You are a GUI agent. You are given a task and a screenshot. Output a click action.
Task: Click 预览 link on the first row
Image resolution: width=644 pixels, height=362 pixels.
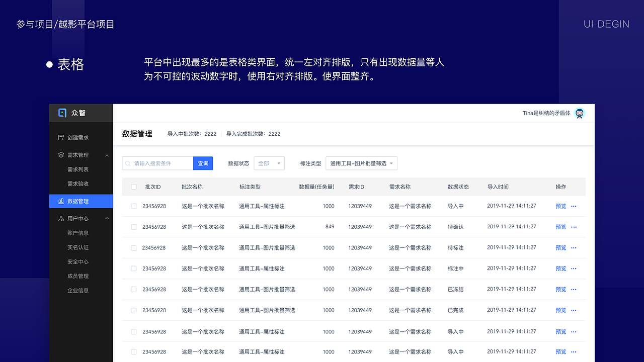tap(560, 206)
